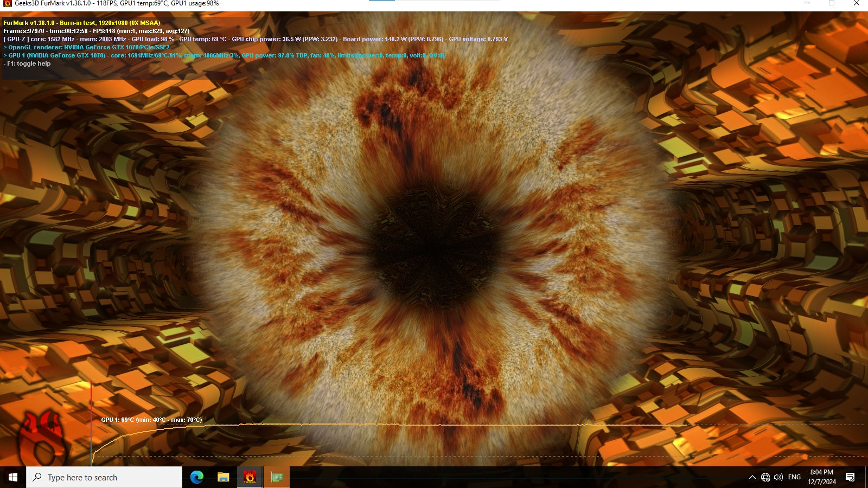Select the FurMark taskbar button
The height and width of the screenshot is (488, 868).
(250, 477)
